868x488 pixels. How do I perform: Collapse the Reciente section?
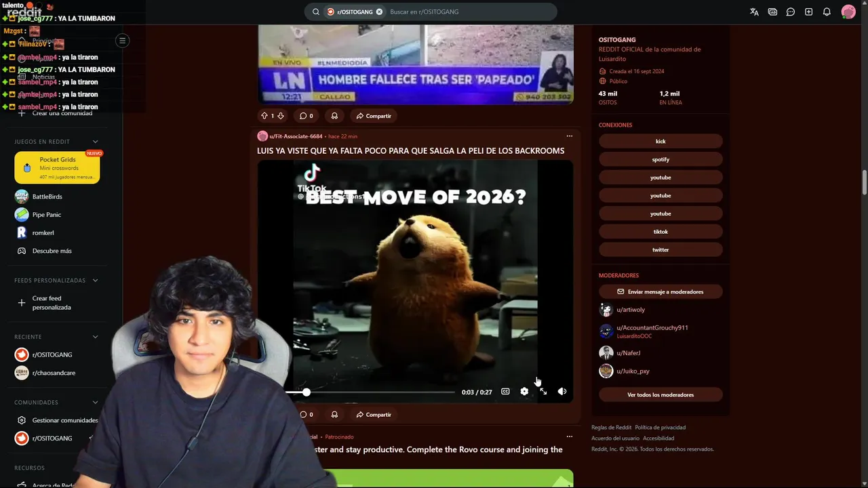coord(95,337)
